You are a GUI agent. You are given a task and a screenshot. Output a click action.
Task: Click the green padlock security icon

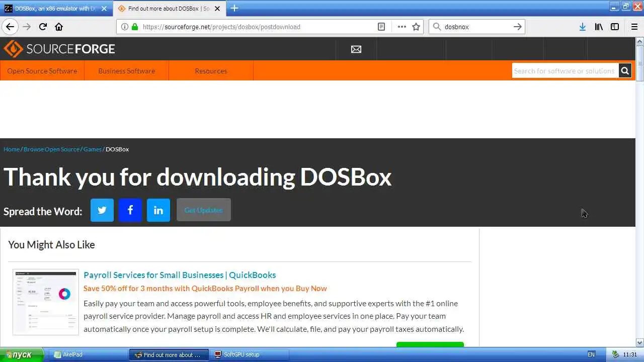[135, 27]
